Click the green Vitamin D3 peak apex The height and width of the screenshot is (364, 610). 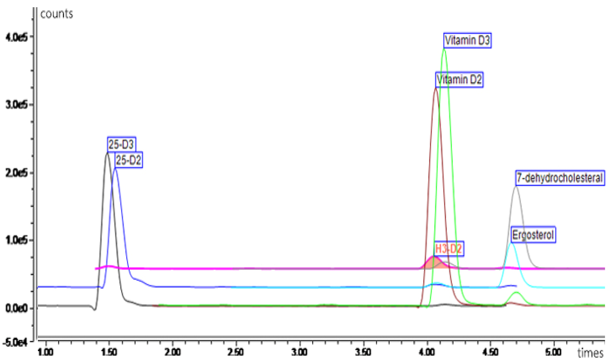pos(444,49)
